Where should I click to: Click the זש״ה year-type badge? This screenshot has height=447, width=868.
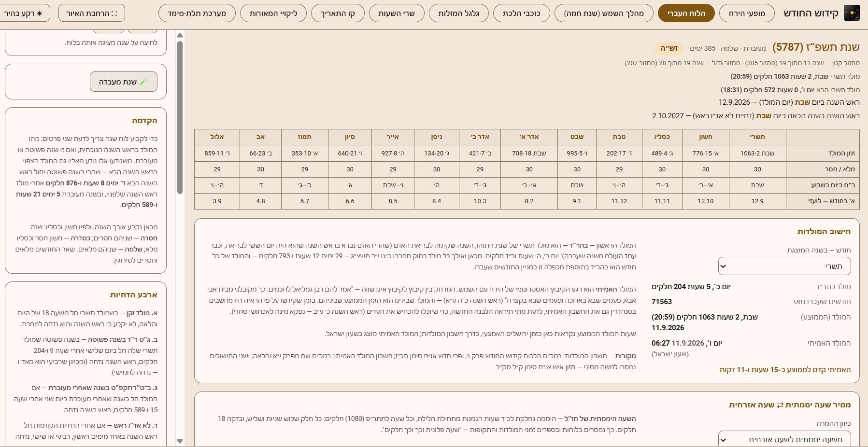pos(669,48)
